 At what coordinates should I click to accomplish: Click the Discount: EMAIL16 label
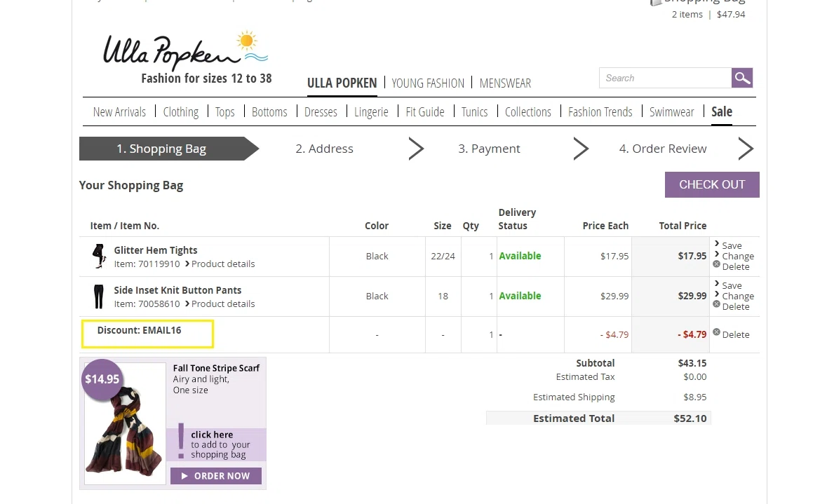click(139, 330)
